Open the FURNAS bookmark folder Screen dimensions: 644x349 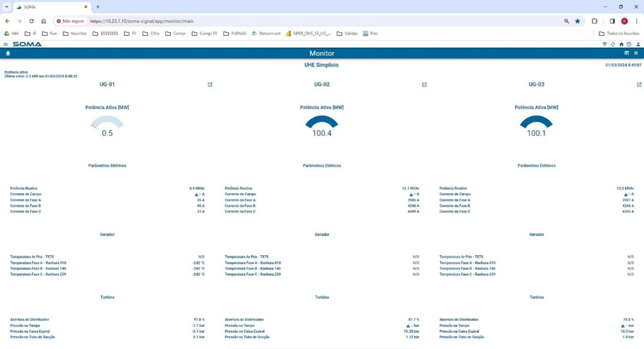235,34
